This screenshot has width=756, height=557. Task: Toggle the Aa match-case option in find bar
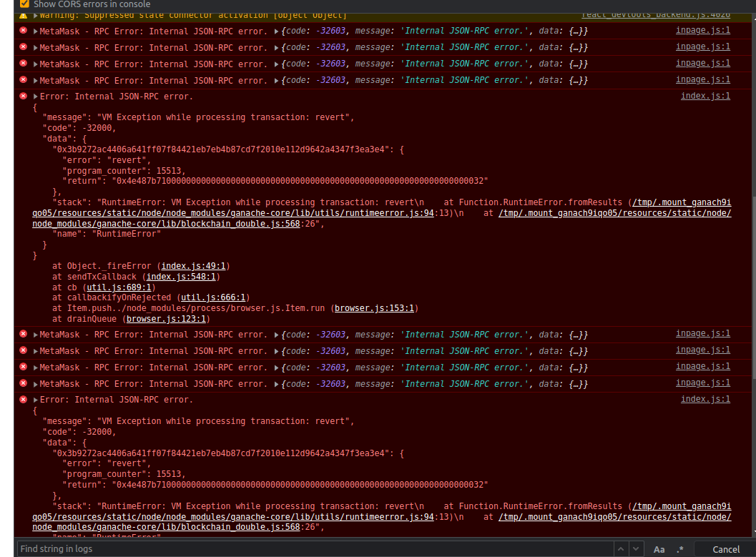pos(659,548)
